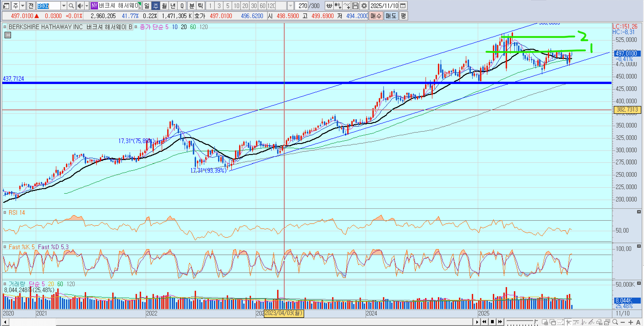This screenshot has width=644, height=326.
Task: Select the 틱 tick chart tab
Action: pyautogui.click(x=200, y=5)
